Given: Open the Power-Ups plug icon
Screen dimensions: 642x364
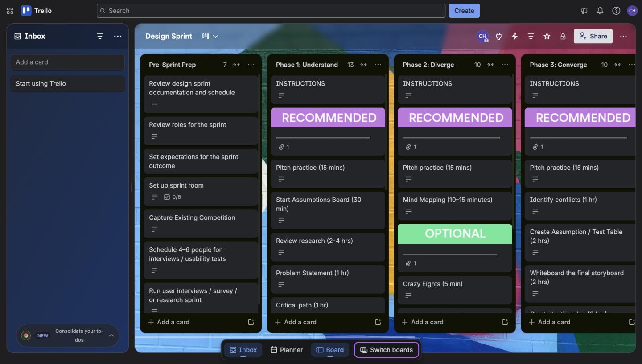Looking at the screenshot, I should point(498,36).
